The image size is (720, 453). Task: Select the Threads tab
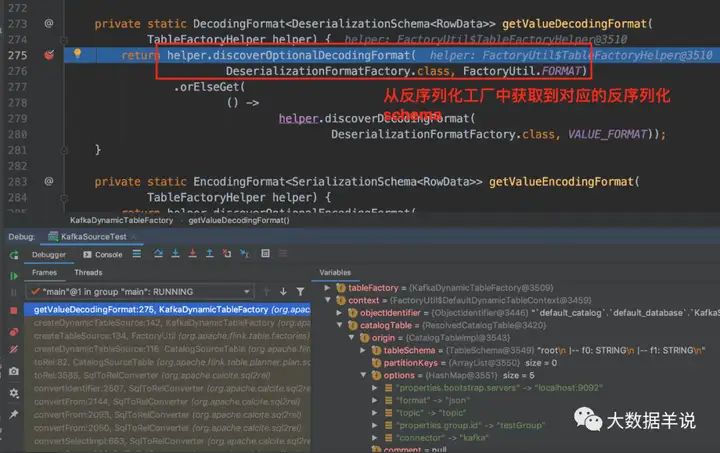88,273
